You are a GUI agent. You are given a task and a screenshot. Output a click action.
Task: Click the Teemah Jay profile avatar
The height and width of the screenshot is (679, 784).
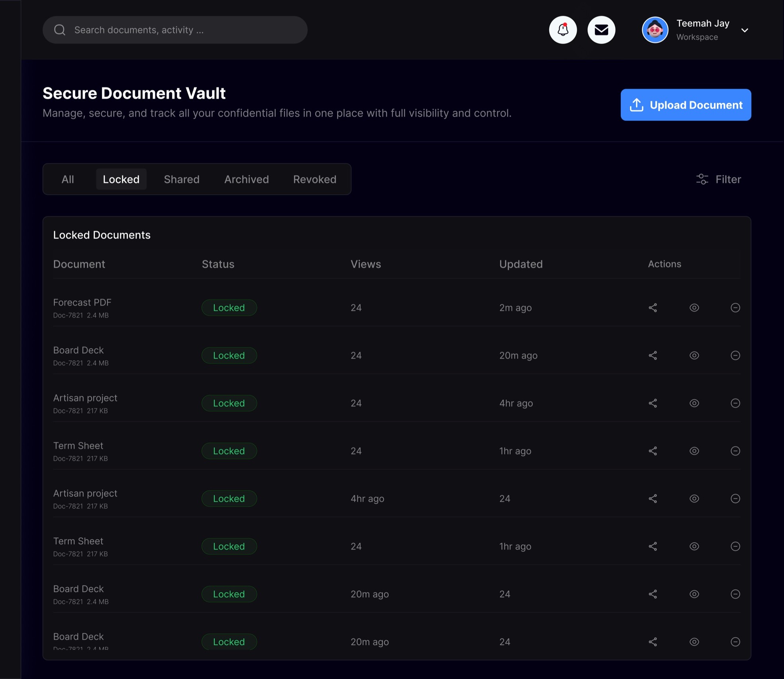coord(655,30)
